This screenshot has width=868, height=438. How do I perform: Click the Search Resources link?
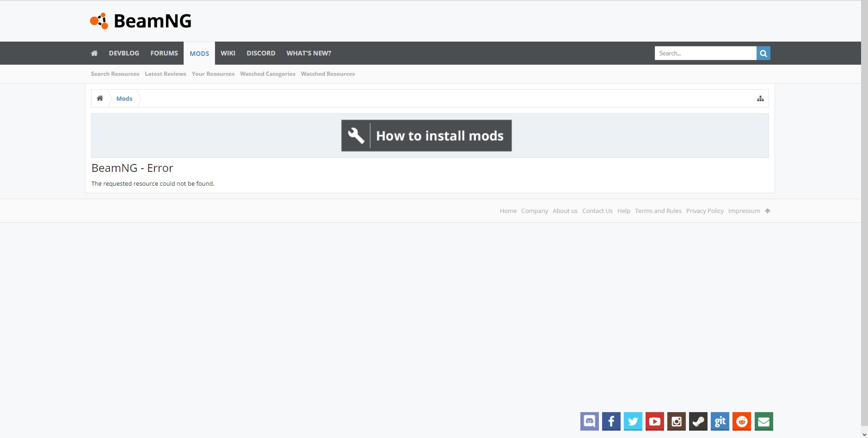point(115,74)
